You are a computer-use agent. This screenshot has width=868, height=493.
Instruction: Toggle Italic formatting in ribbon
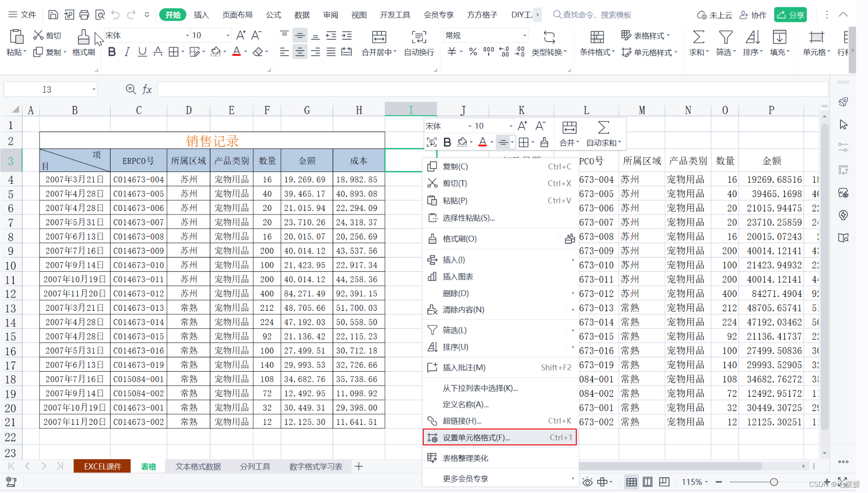[x=127, y=52]
